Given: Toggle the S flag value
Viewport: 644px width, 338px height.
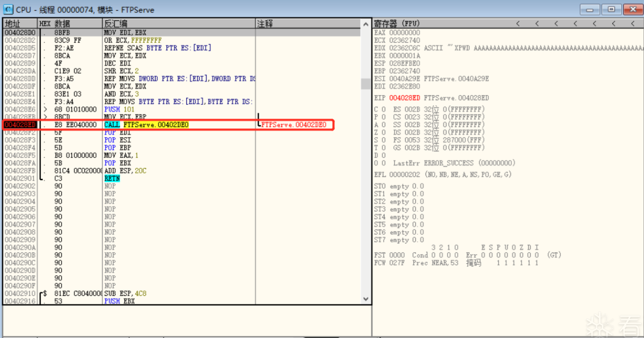Looking at the screenshot, I should click(383, 140).
